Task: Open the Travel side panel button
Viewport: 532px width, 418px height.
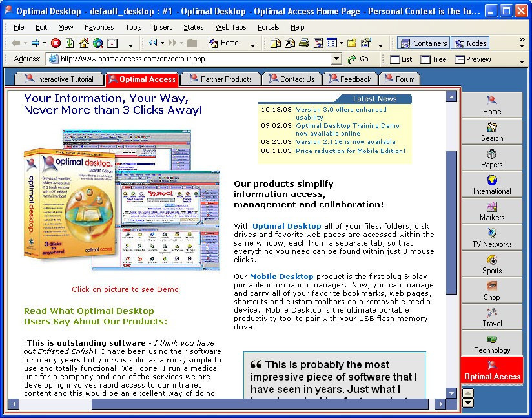Action: coord(492,317)
